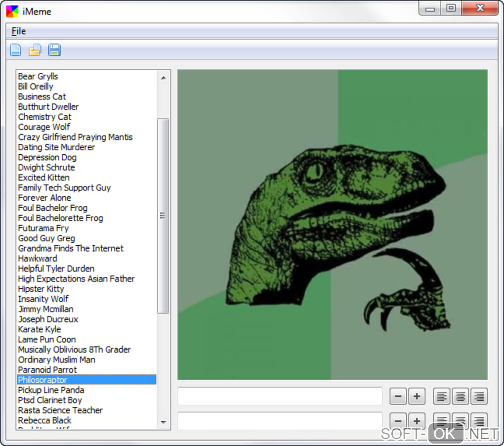
Task: Decrease bottom text size with minus button
Action: click(398, 421)
